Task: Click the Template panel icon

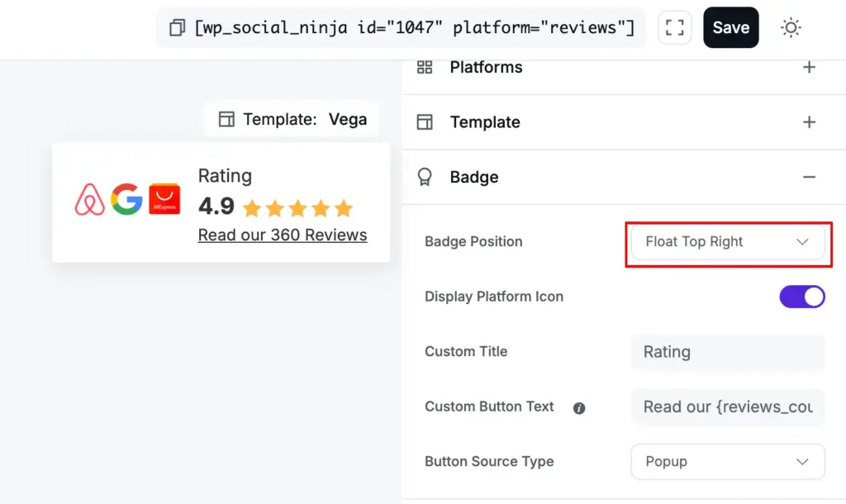Action: [425, 121]
